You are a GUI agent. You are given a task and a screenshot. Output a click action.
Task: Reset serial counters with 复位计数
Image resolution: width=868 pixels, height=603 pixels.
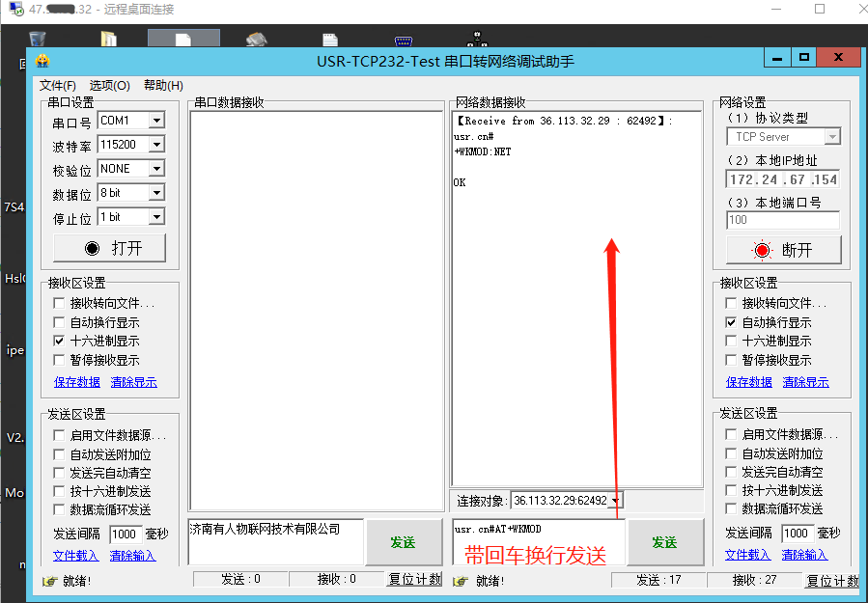tap(414, 579)
